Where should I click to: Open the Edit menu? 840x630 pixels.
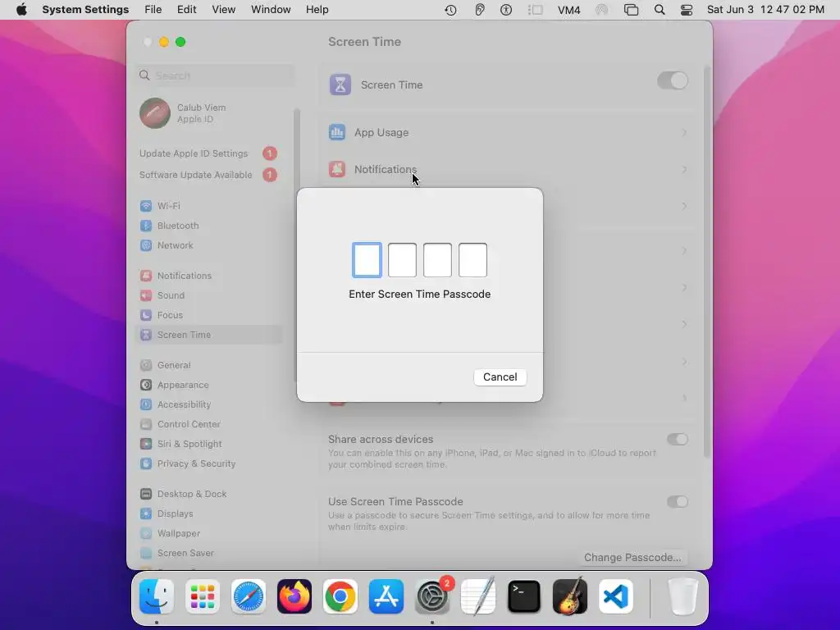click(186, 10)
